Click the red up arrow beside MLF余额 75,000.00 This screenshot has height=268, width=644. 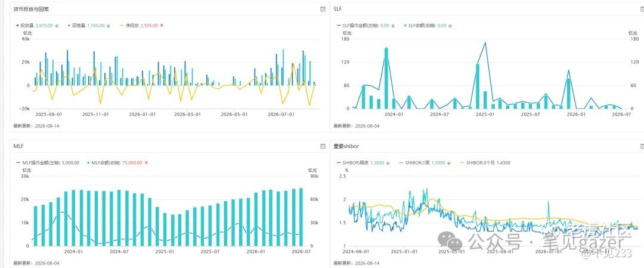[146, 163]
